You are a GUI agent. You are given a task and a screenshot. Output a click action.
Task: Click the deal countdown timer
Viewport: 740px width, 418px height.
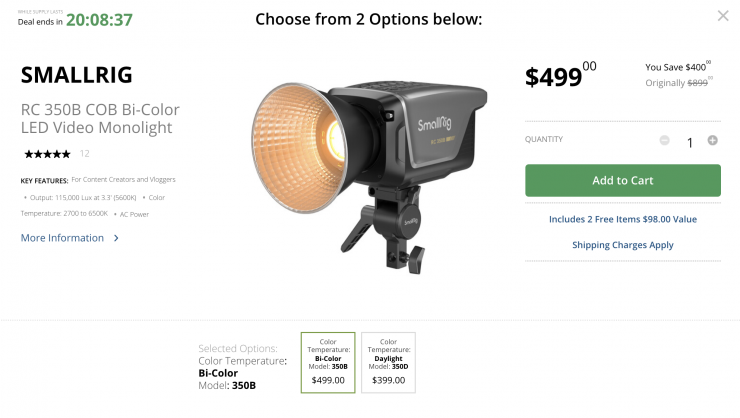(x=99, y=20)
